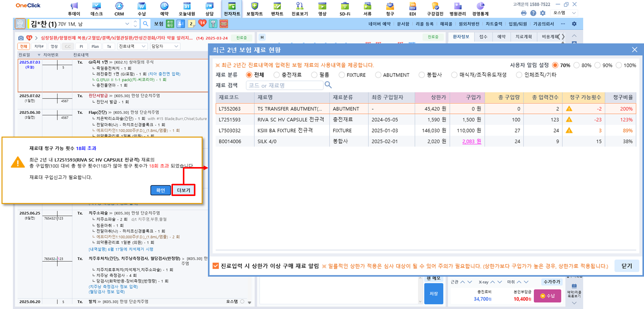
Task: Open the 경영통계 statistics icon
Action: 480,9
